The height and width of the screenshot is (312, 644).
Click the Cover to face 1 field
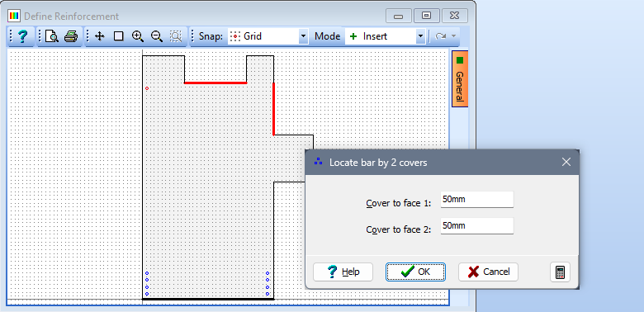tap(477, 200)
